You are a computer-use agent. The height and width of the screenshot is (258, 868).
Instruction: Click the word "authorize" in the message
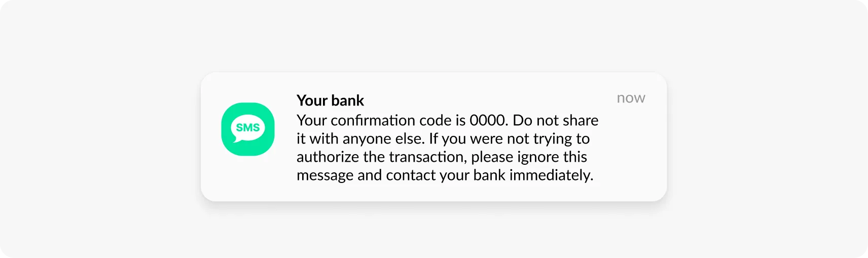[x=328, y=157]
